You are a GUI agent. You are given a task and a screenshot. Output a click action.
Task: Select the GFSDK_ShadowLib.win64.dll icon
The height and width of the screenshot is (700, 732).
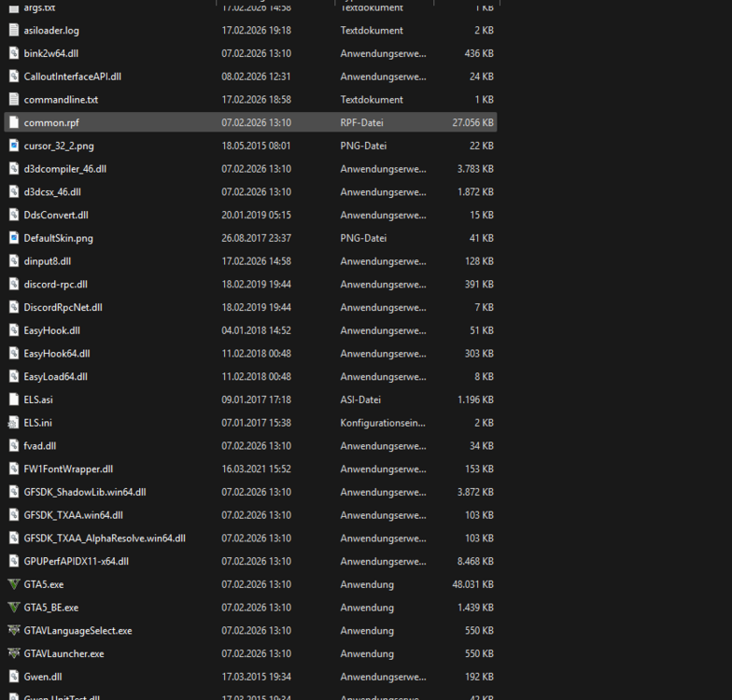(x=14, y=493)
